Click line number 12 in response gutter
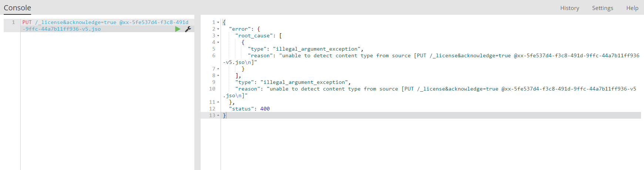This screenshot has width=644, height=170. click(212, 109)
